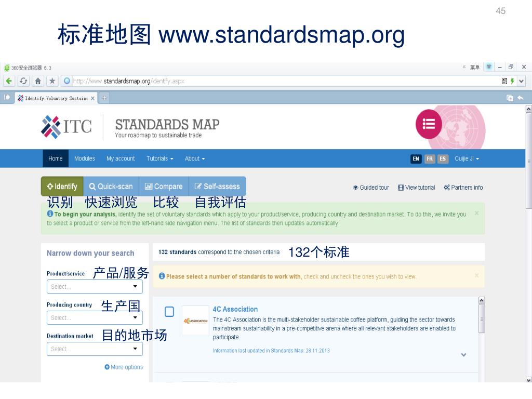Open browser home page icon
532x399 pixels.
[37, 81]
